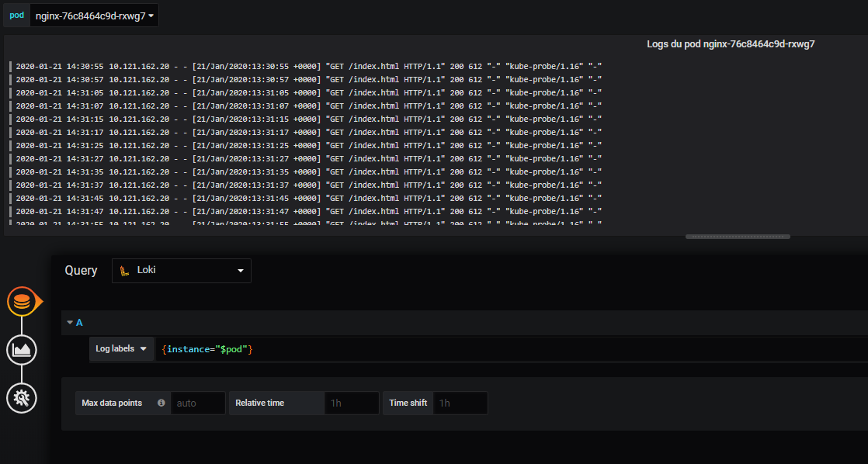This screenshot has width=868, height=464.
Task: Click log line at 14:30:57
Action: (x=308, y=80)
